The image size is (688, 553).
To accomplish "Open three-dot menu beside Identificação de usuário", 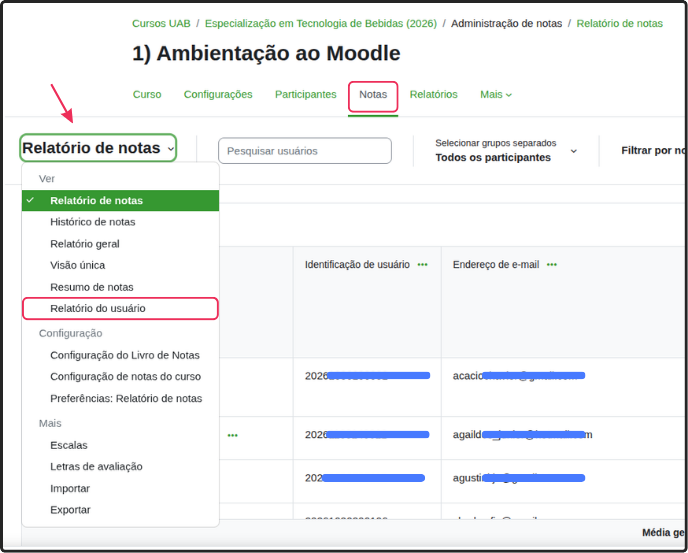I will [x=423, y=265].
